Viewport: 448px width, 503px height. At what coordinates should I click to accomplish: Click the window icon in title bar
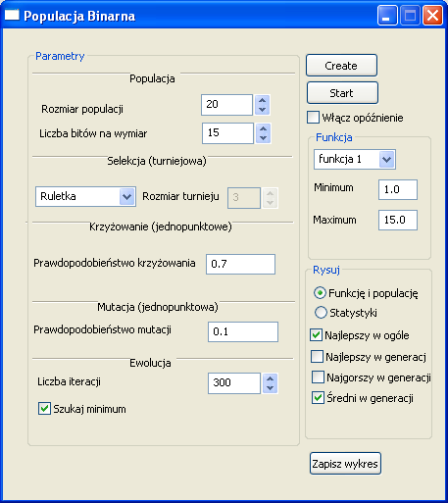click(12, 15)
